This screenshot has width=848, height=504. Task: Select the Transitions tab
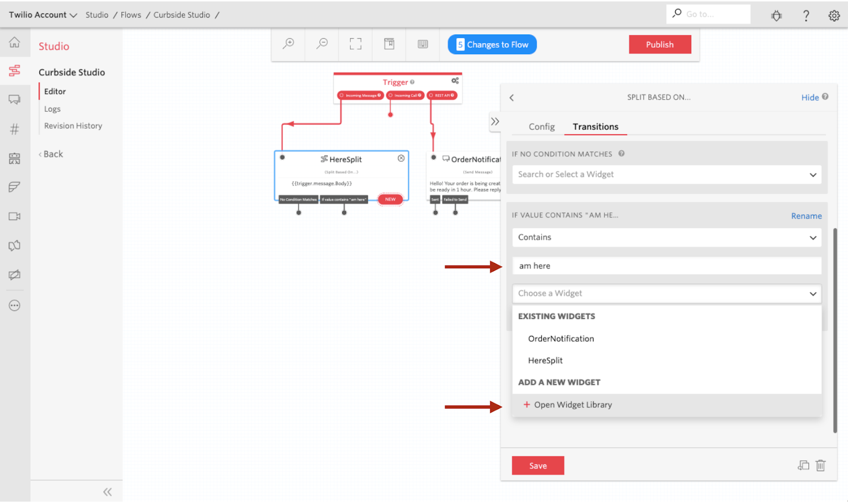[x=595, y=127]
